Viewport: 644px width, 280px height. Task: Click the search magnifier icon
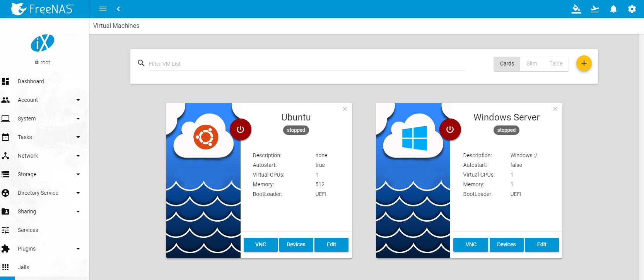pos(141,63)
